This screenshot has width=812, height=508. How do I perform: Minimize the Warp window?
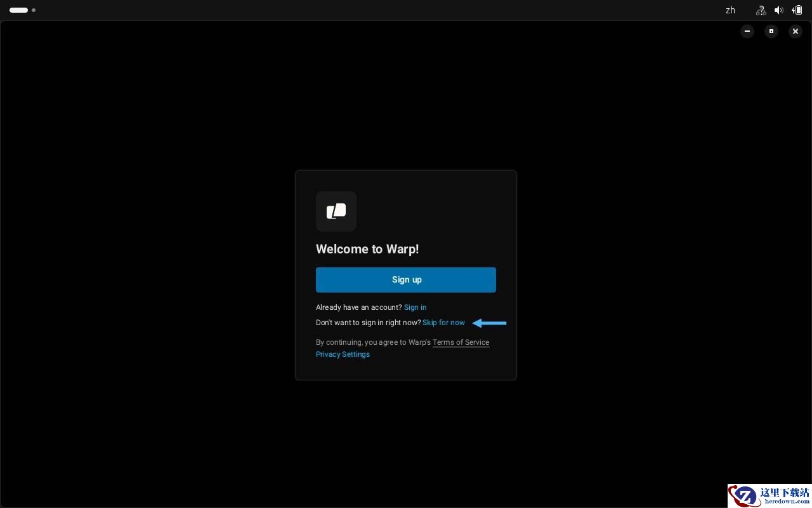747,31
